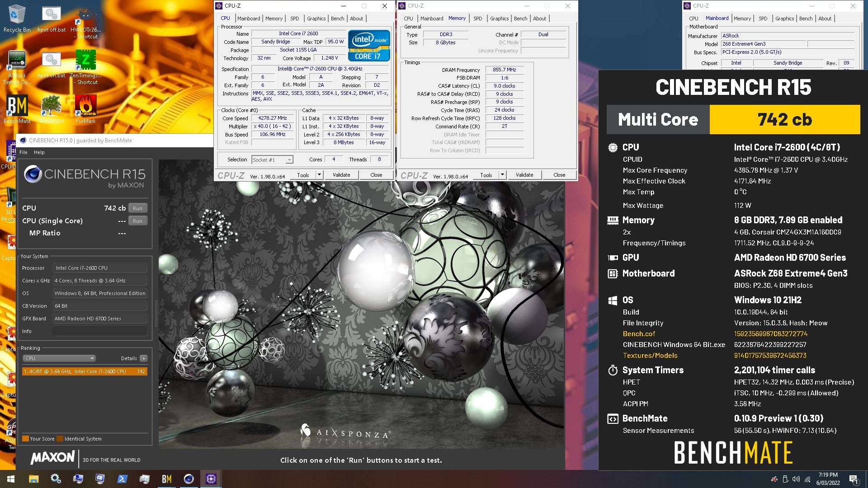Open the About tab in second CPU-Z window
Image resolution: width=868 pixels, height=488 pixels.
pos(539,19)
